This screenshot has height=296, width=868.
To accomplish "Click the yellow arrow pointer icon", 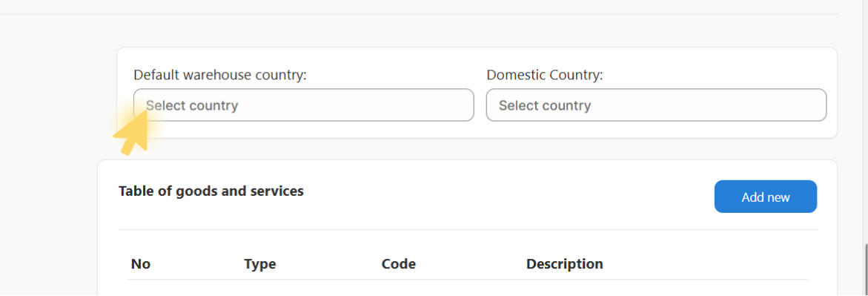I will 132,133.
